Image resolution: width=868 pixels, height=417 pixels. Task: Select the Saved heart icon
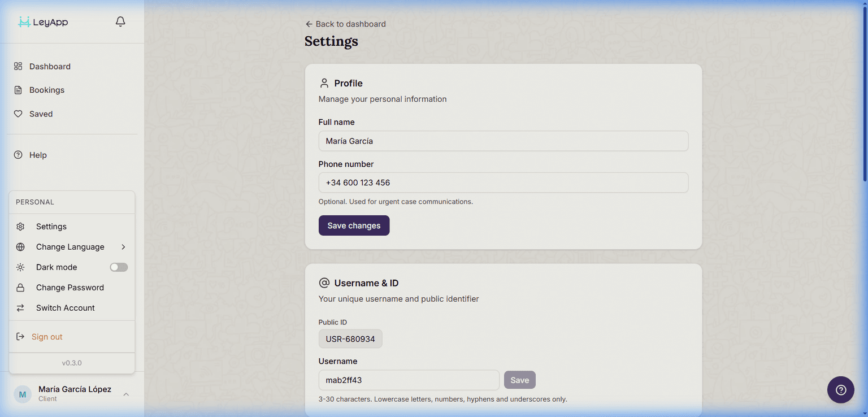tap(18, 114)
